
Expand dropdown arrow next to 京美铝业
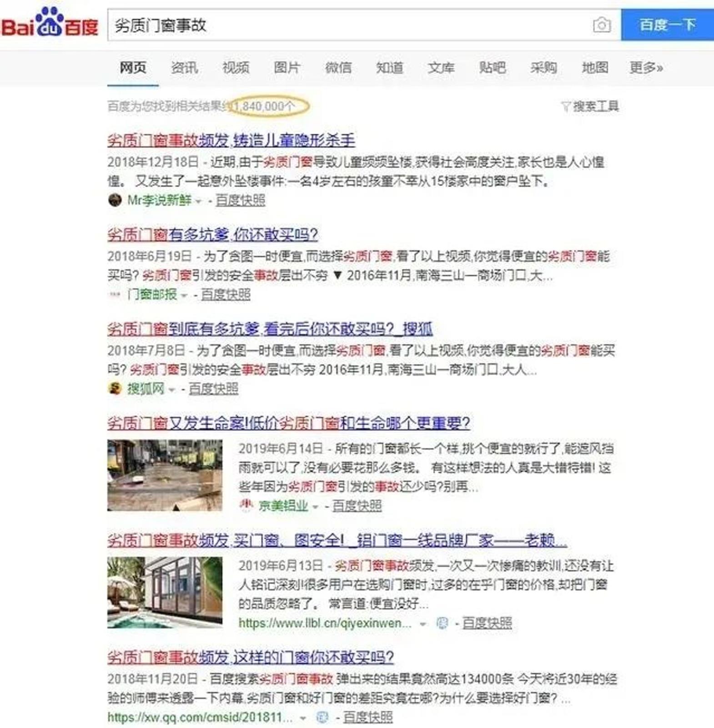tap(315, 506)
